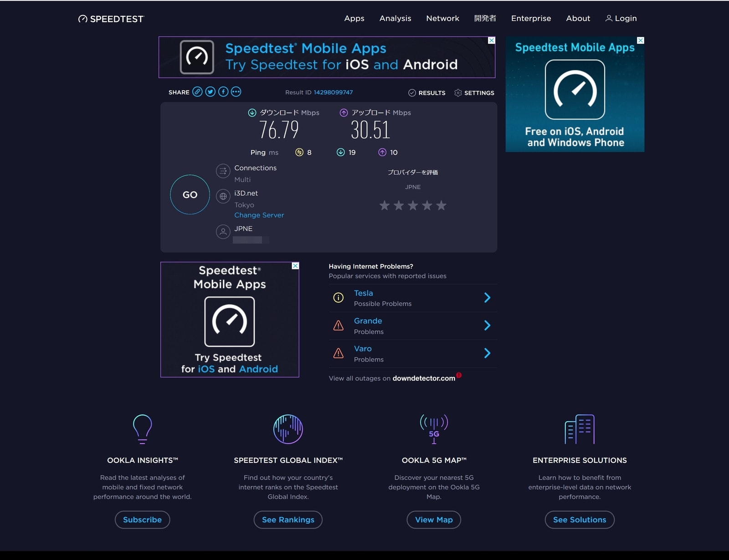Close the square Mobile Apps ad

(295, 266)
